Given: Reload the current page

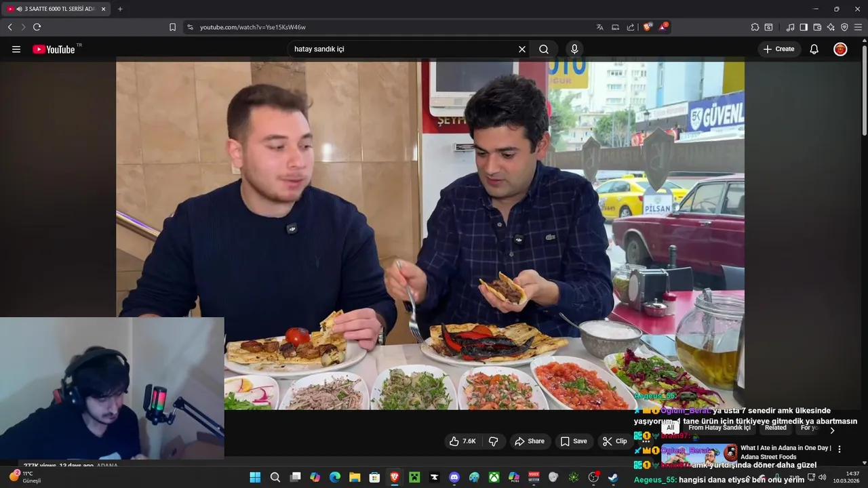Looking at the screenshot, I should [37, 27].
